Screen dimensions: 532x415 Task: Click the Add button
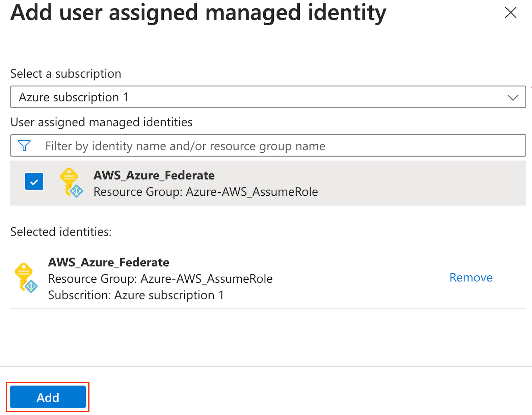(48, 397)
